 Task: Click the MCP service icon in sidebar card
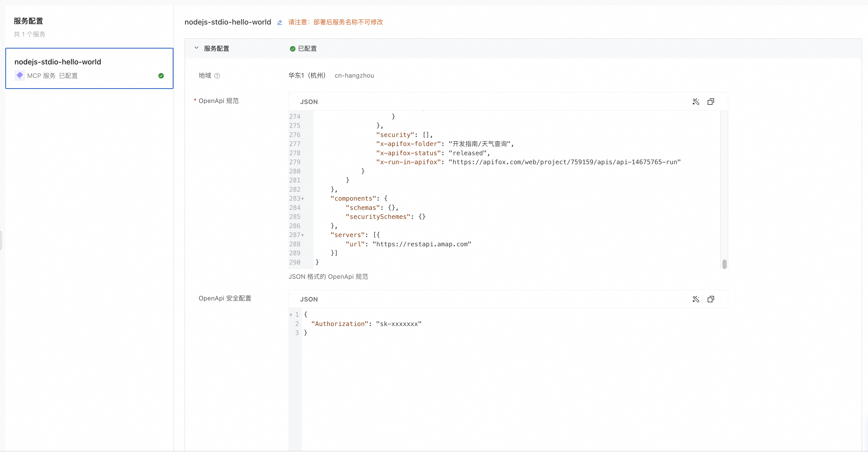[20, 76]
